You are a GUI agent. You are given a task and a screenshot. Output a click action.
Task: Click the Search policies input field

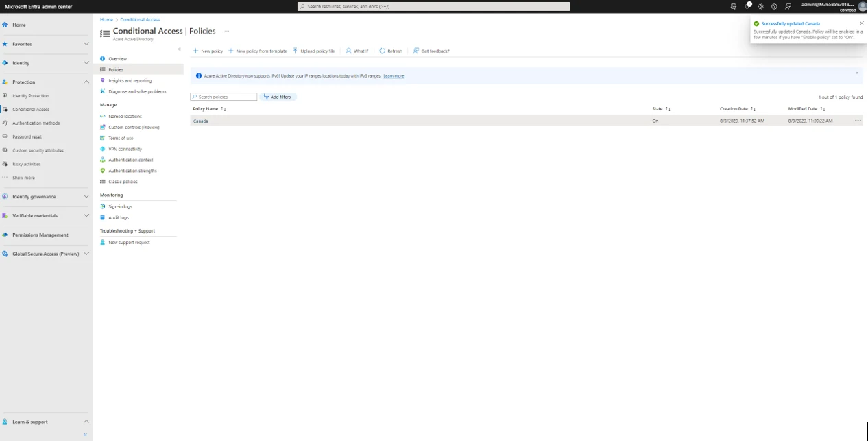(x=226, y=97)
